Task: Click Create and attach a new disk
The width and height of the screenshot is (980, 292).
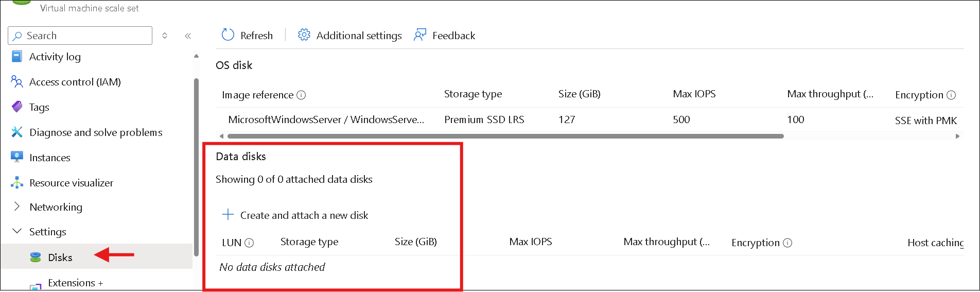Action: [295, 215]
